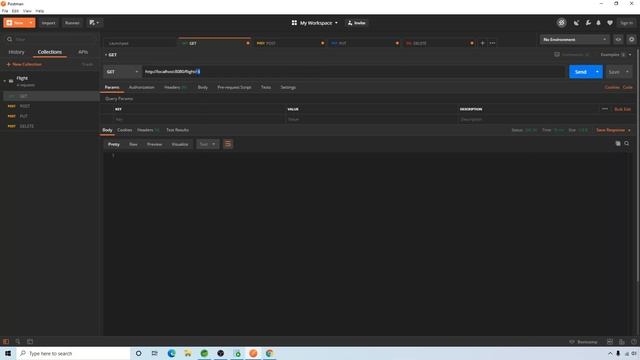Open the response format Text dropdown

pyautogui.click(x=207, y=144)
